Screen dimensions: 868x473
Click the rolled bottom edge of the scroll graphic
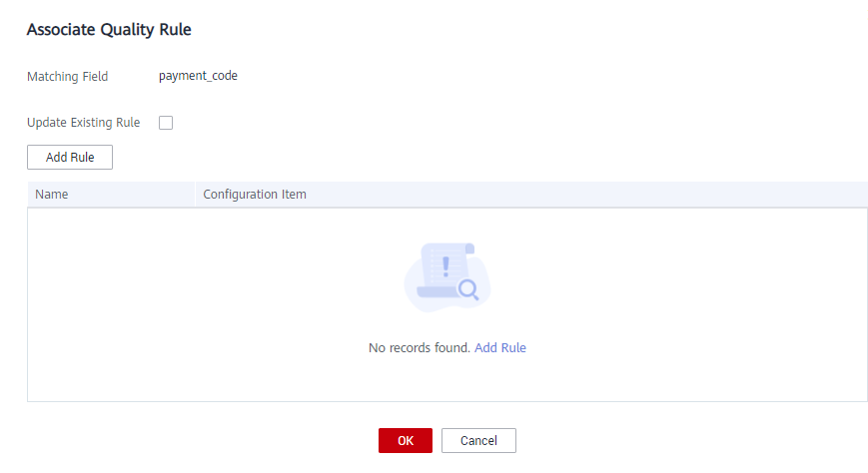click(x=438, y=291)
